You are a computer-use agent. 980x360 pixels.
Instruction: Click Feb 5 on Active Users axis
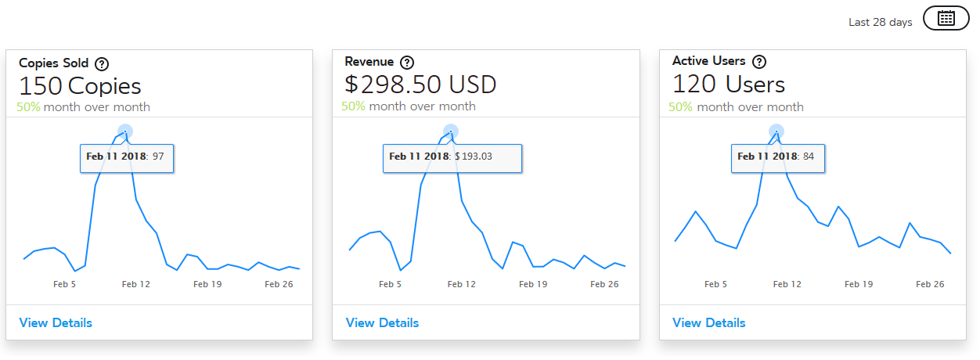point(715,284)
